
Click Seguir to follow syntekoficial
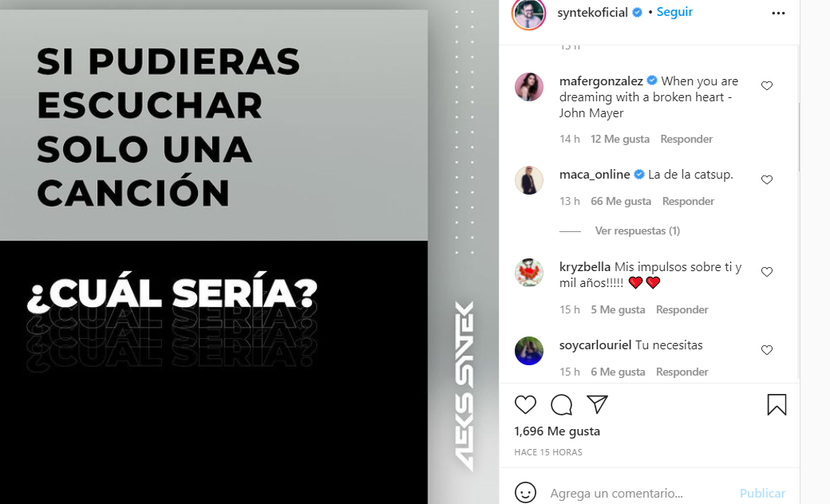[674, 12]
